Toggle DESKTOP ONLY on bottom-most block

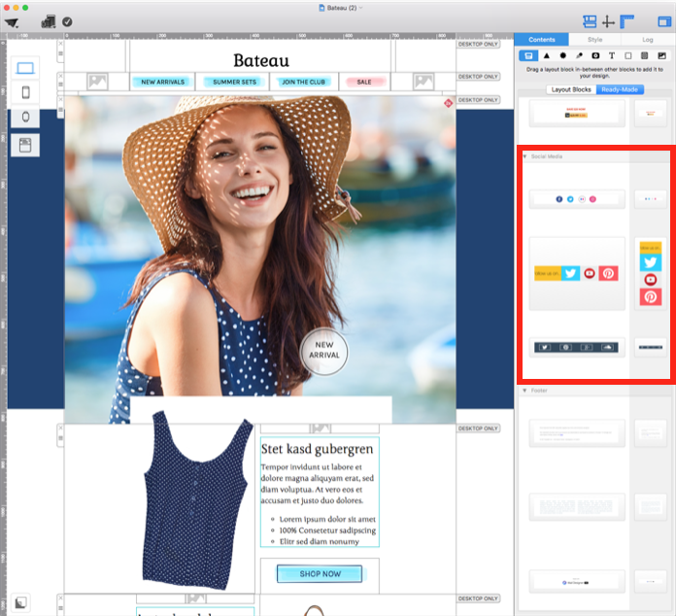(x=478, y=599)
